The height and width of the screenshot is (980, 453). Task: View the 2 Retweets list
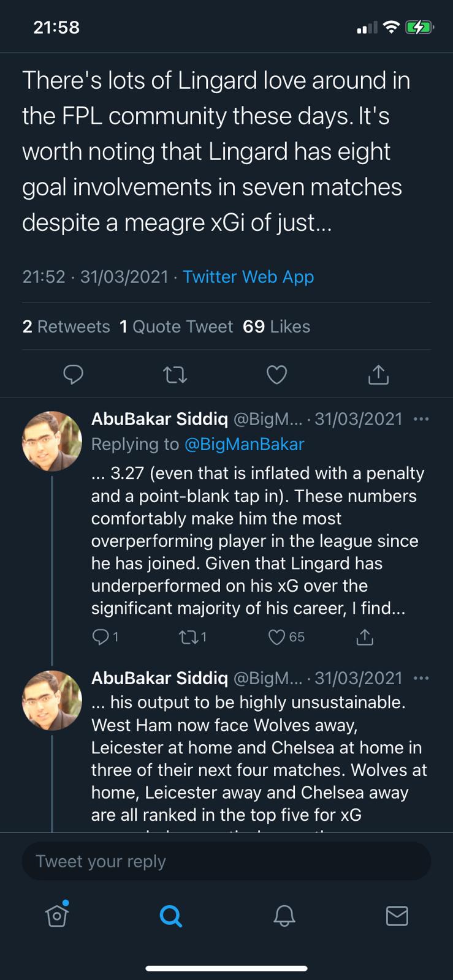(66, 326)
